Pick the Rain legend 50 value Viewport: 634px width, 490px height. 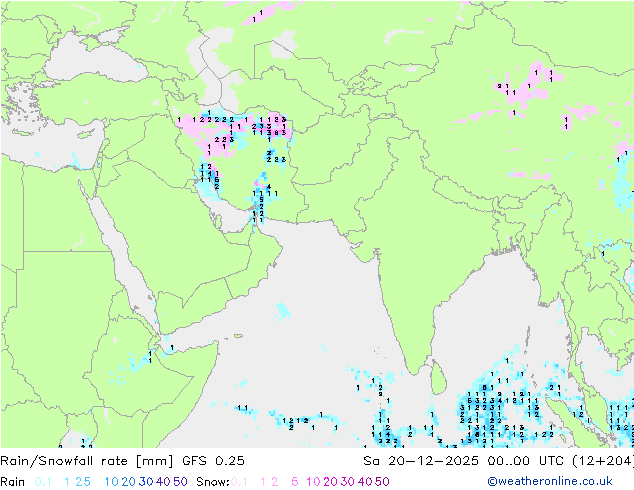pyautogui.click(x=180, y=482)
